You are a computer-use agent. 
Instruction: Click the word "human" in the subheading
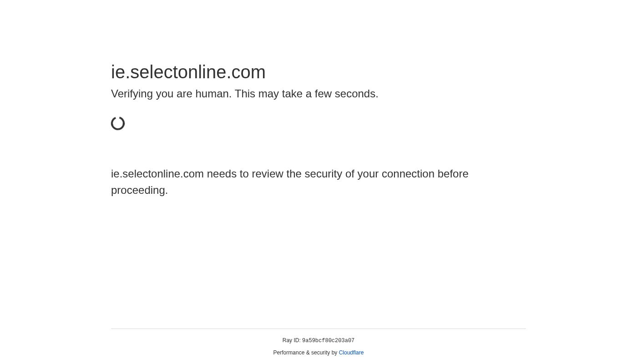[212, 94]
